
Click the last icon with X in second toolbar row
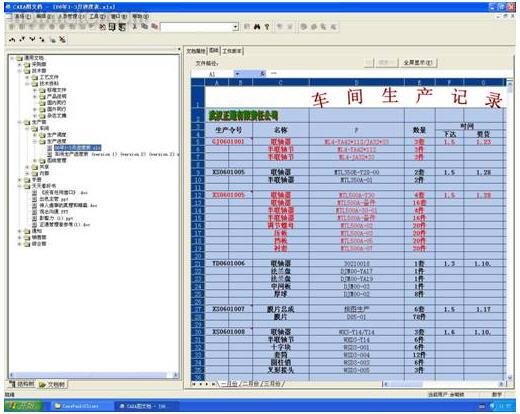62,39
